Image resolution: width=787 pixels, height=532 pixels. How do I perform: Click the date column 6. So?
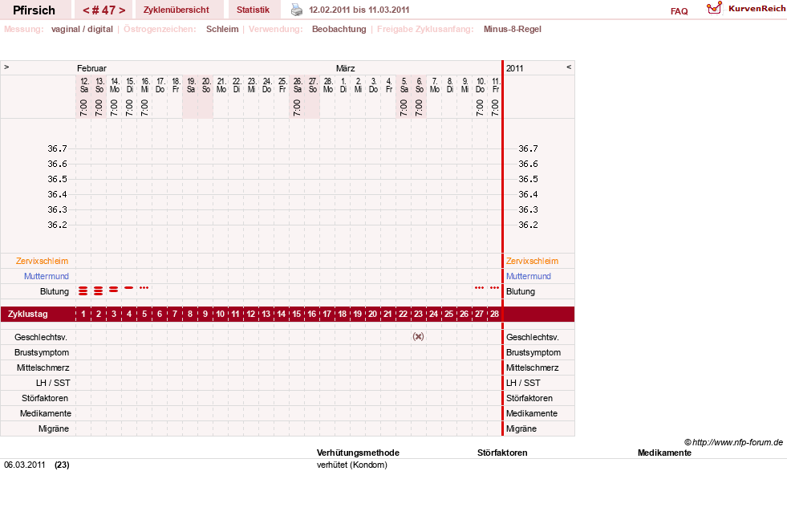pyautogui.click(x=419, y=85)
